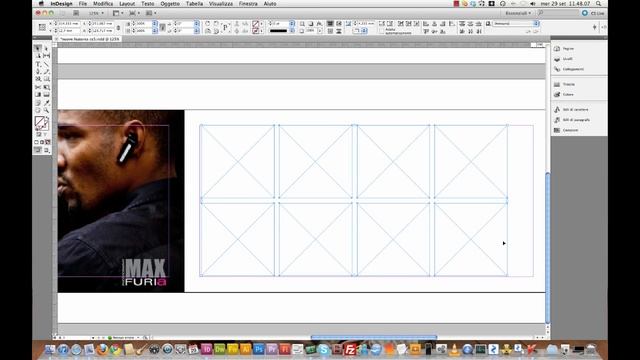The height and width of the screenshot is (360, 640).
Task: Open the InDesign application menu
Action: 62,4
